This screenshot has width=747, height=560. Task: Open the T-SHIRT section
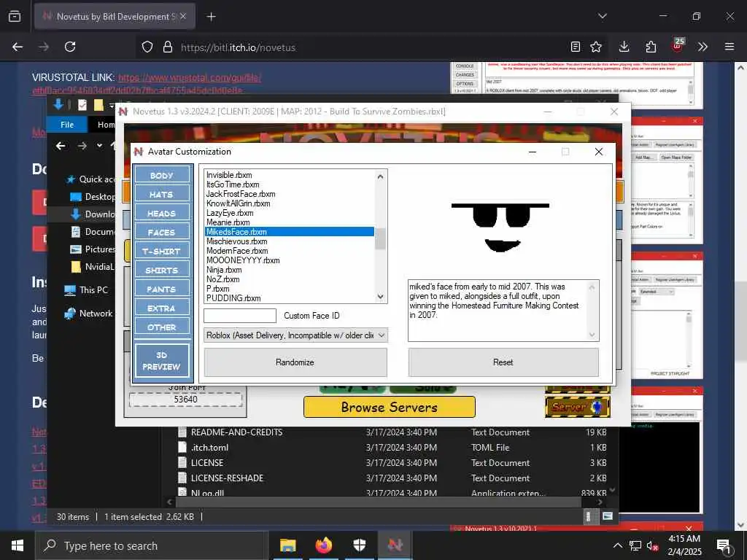click(161, 252)
